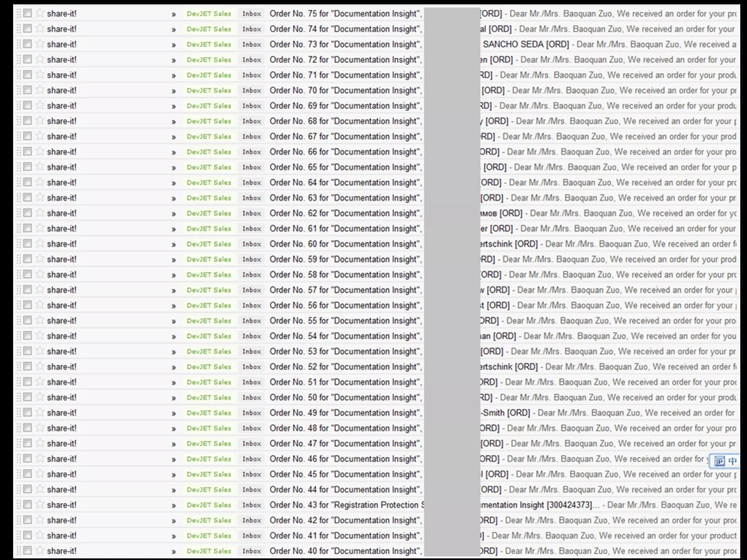The height and width of the screenshot is (560, 747).
Task: Click importance marker on Order No. 73 row
Action: (174, 45)
